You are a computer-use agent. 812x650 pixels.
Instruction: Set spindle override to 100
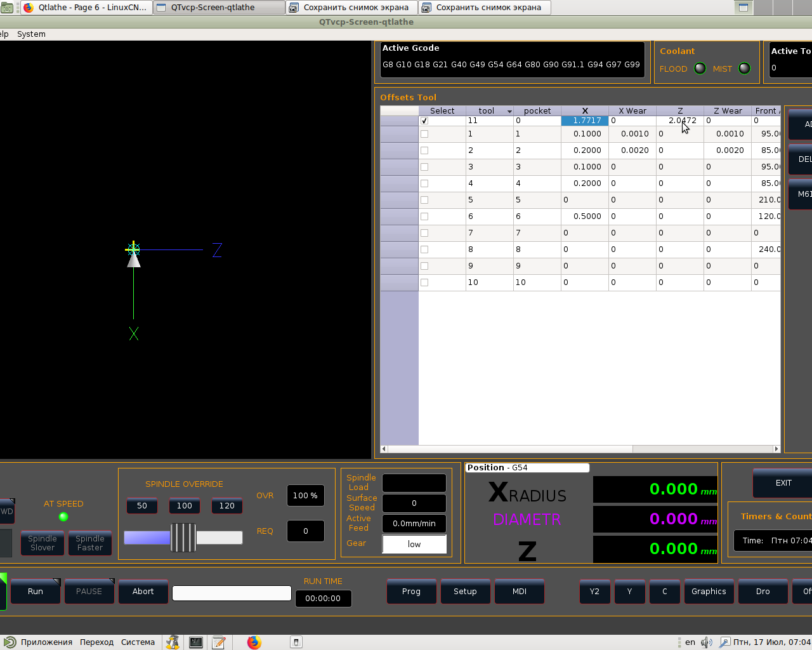(185, 506)
